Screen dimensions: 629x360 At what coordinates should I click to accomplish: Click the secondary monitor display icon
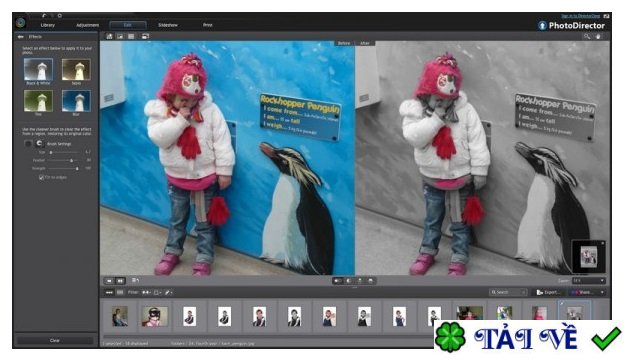145,37
